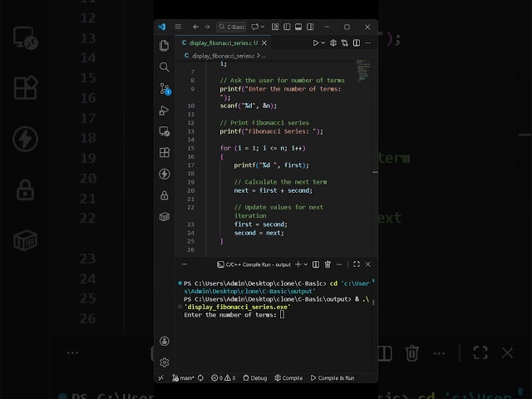Open a remote window from status bar
The width and height of the screenshot is (532, 399).
161,377
